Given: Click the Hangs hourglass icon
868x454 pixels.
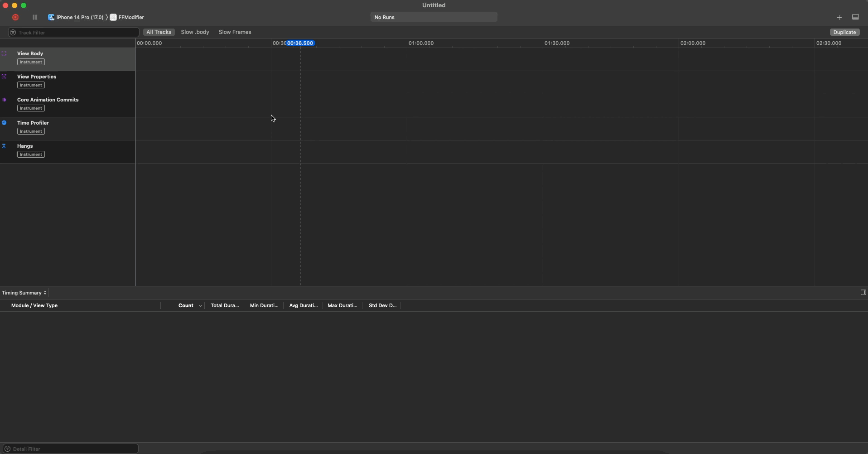Looking at the screenshot, I should pos(4,146).
